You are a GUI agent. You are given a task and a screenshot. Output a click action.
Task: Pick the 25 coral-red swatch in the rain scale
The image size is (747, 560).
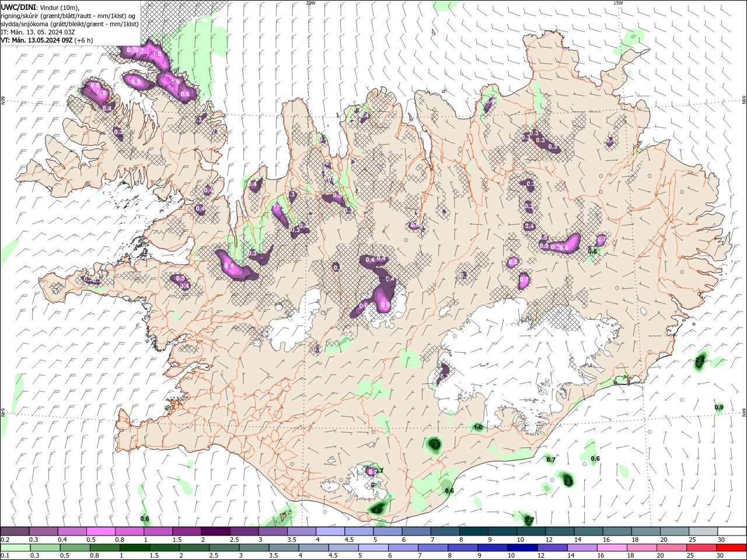pyautogui.click(x=701, y=548)
